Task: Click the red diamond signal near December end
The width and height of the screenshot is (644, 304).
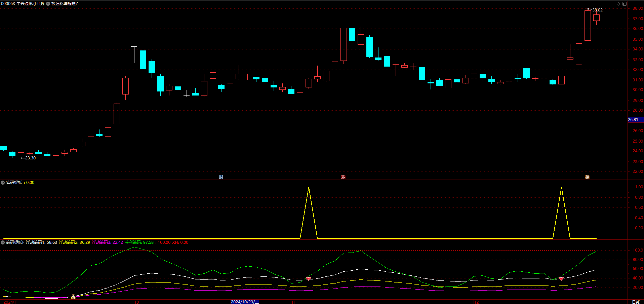Action: click(x=561, y=279)
